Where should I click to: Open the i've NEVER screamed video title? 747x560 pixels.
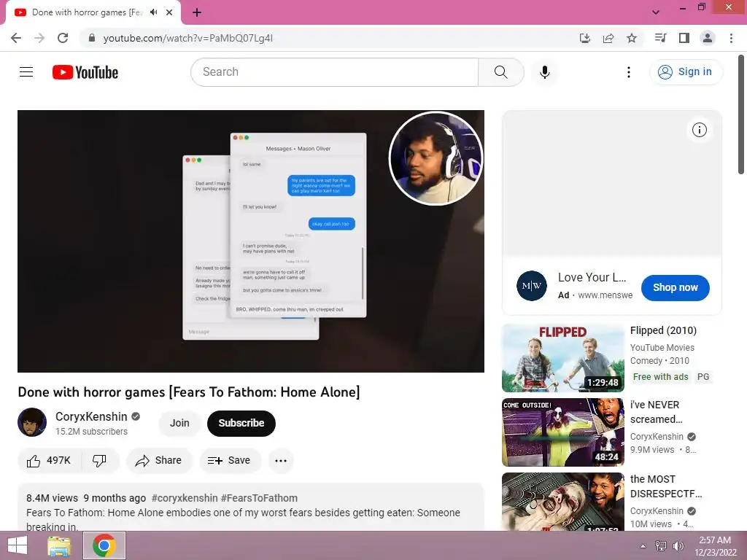click(656, 412)
